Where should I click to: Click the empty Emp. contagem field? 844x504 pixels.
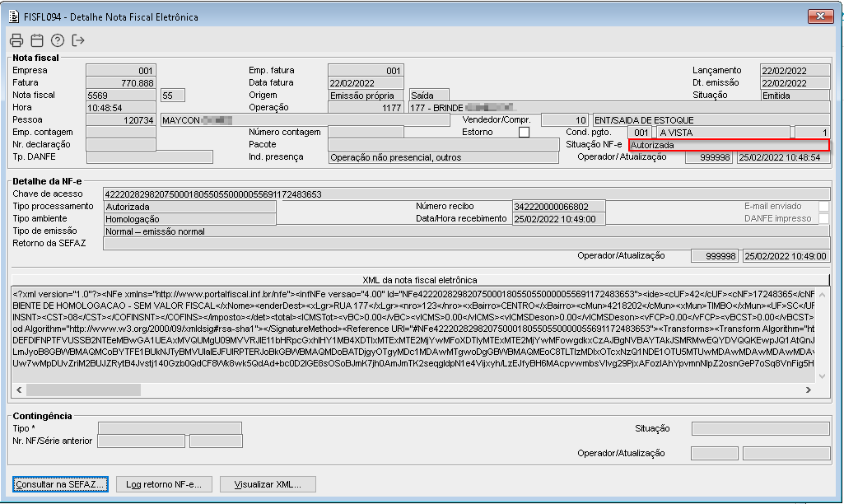coord(121,133)
